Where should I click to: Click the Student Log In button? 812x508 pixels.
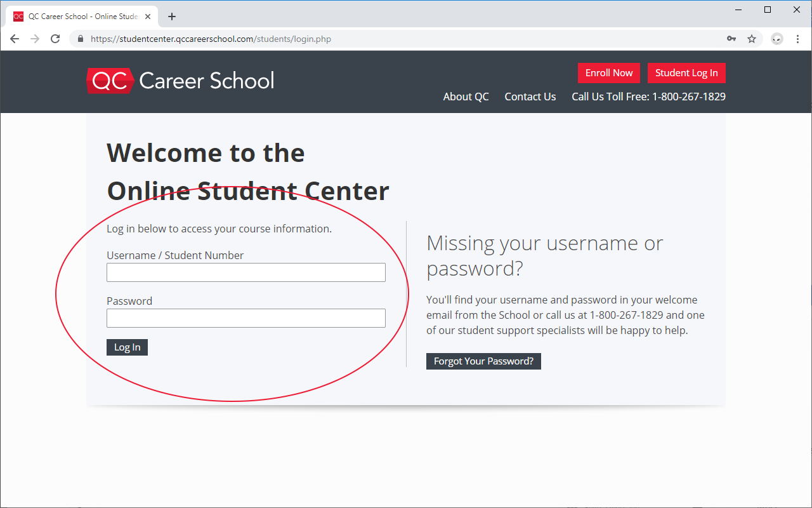coord(686,73)
